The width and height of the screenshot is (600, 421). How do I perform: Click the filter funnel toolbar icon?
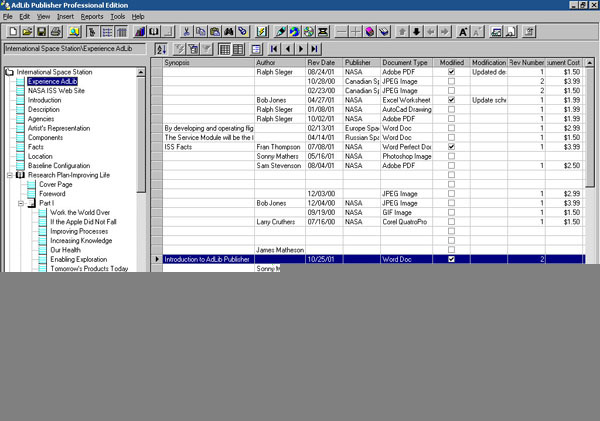193,49
